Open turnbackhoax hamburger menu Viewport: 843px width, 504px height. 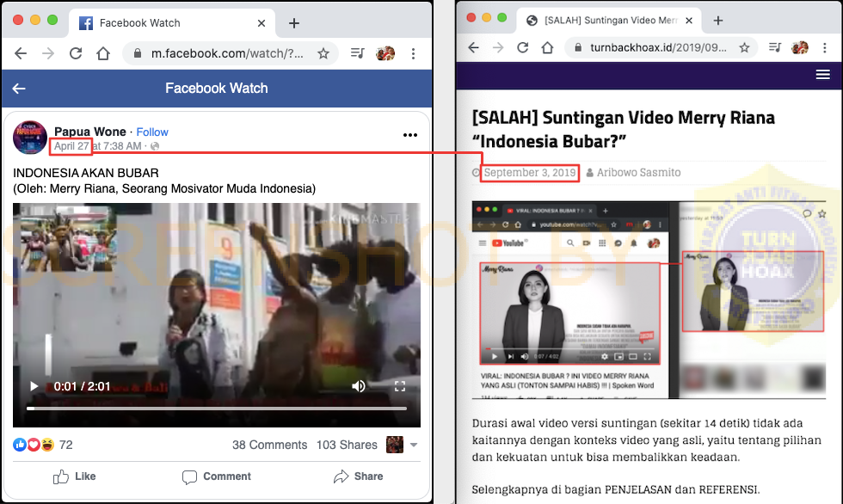(x=823, y=75)
